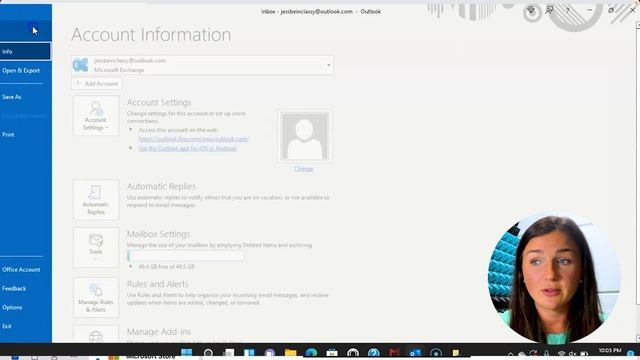This screenshot has height=360, width=640.
Task: Open the battery tray icon
Action: (584, 353)
